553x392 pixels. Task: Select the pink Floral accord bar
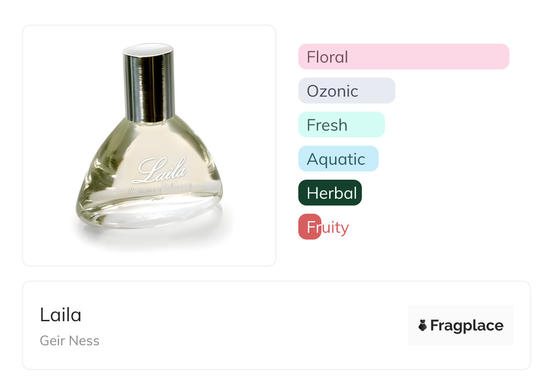pyautogui.click(x=403, y=57)
